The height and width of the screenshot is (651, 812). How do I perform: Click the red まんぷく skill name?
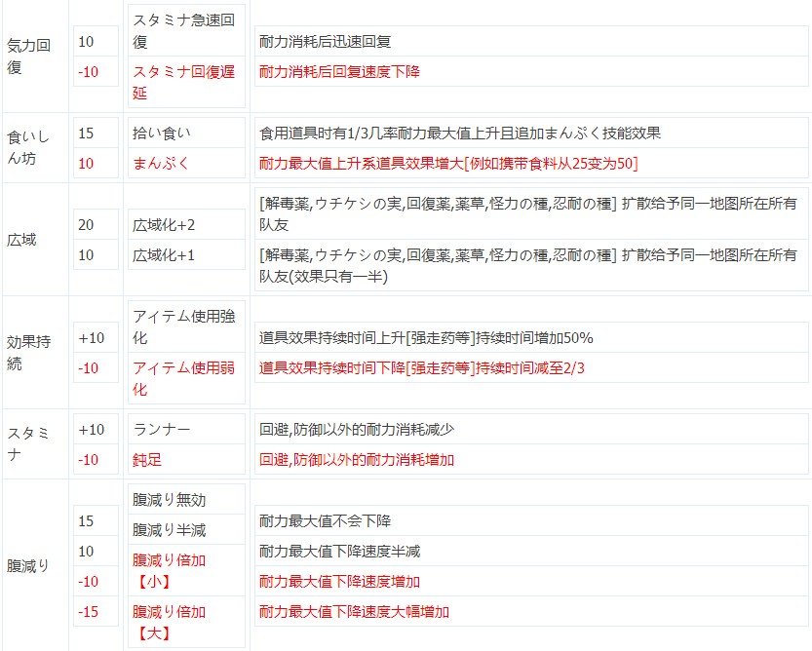click(162, 163)
